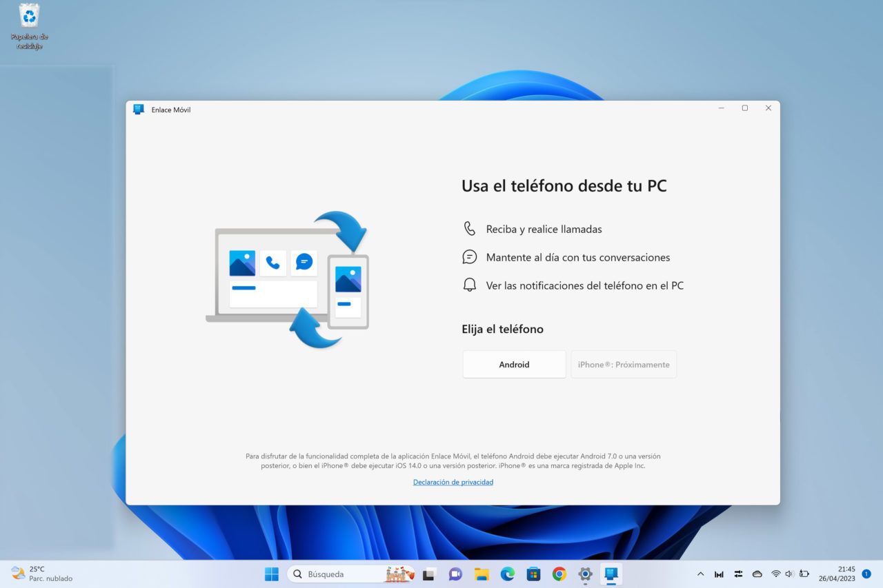Click the laptop and phone sync illustration
Image resolution: width=883 pixels, height=588 pixels.
(x=288, y=279)
